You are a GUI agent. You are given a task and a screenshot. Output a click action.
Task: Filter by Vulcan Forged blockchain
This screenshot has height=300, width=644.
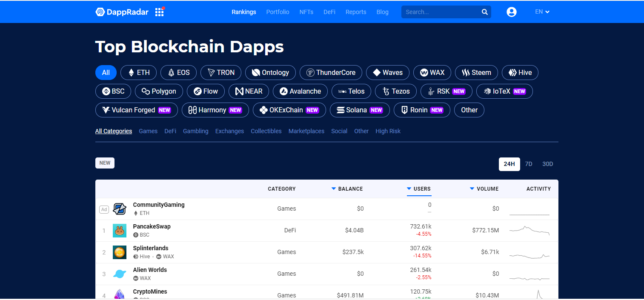pos(137,110)
